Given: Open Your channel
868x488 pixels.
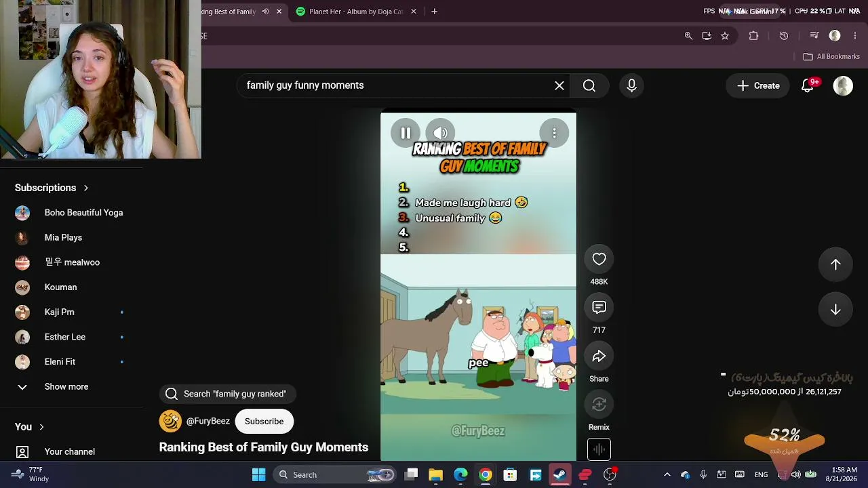Looking at the screenshot, I should pyautogui.click(x=71, y=452).
